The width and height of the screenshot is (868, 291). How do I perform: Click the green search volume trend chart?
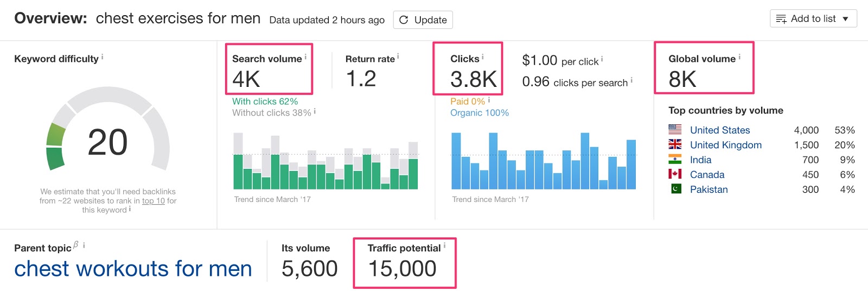[325, 161]
